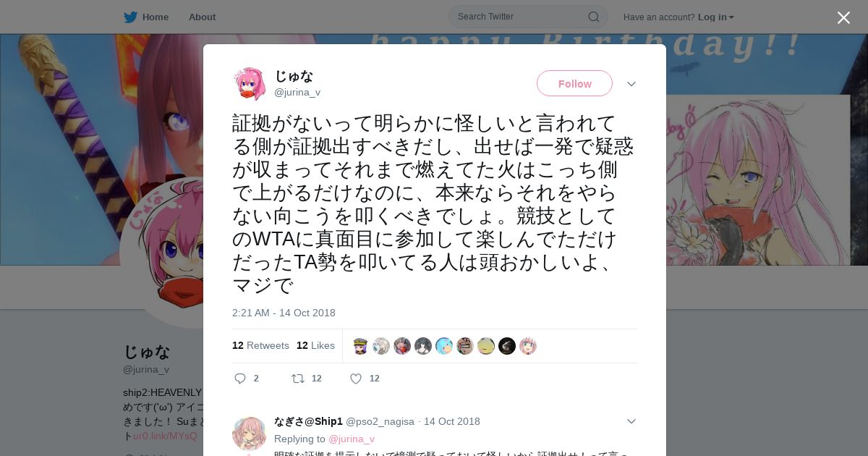Click the retweet arrows icon
868x456 pixels.
297,379
